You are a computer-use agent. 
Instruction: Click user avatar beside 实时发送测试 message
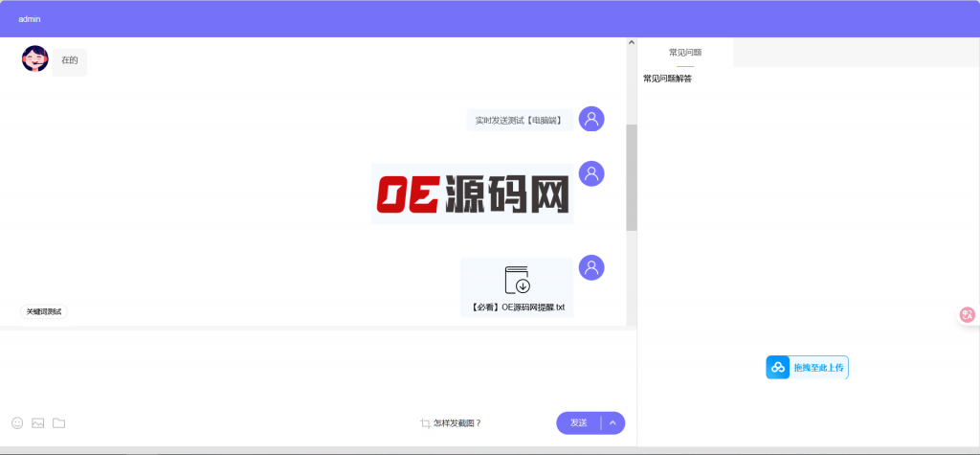pyautogui.click(x=591, y=119)
